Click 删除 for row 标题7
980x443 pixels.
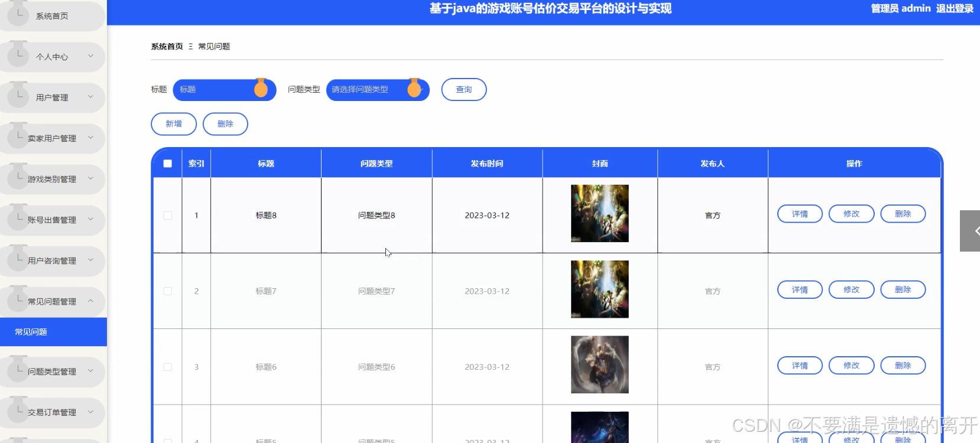click(903, 289)
